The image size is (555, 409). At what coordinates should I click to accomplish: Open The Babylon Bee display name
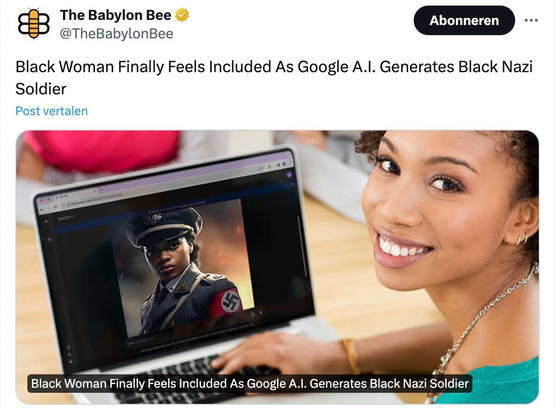tap(115, 15)
